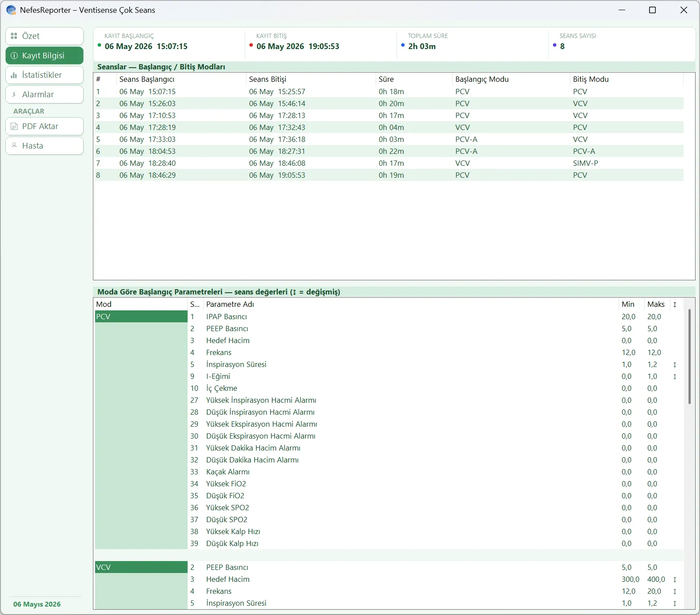700x615 pixels.
Task: Select PCV Hedef Hacim parameter row
Action: click(x=435, y=340)
